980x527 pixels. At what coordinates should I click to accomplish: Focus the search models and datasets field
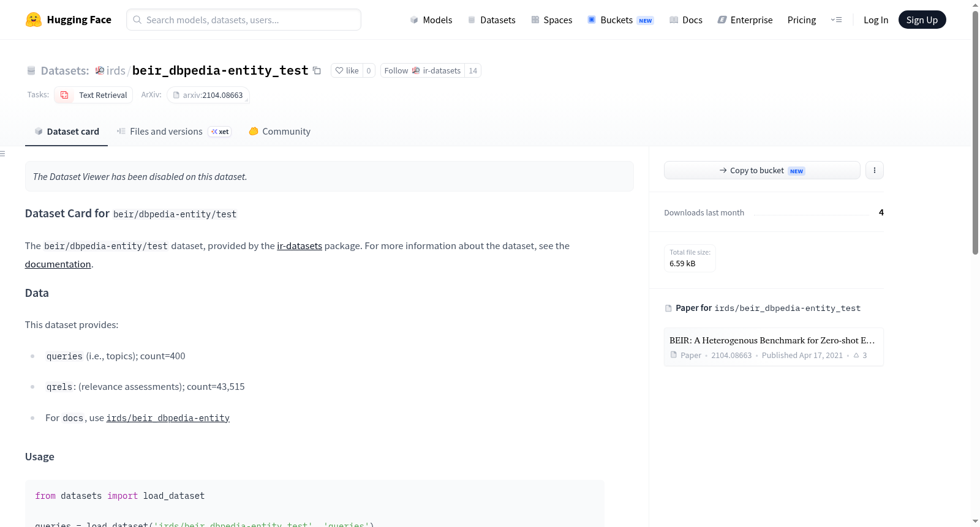coord(244,20)
